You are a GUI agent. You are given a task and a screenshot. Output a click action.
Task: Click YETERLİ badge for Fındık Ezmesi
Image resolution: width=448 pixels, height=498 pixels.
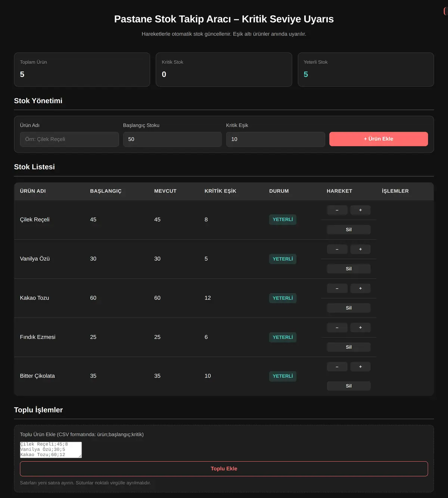[x=283, y=337]
